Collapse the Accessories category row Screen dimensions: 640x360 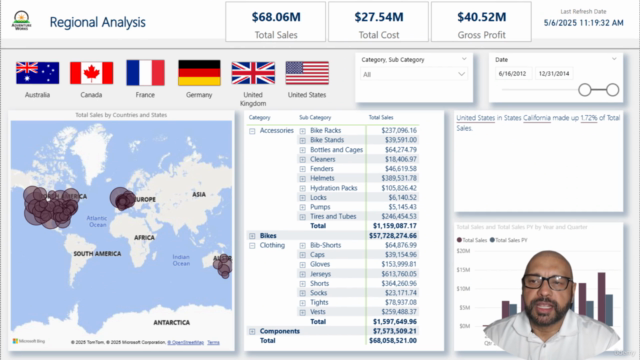(x=252, y=131)
